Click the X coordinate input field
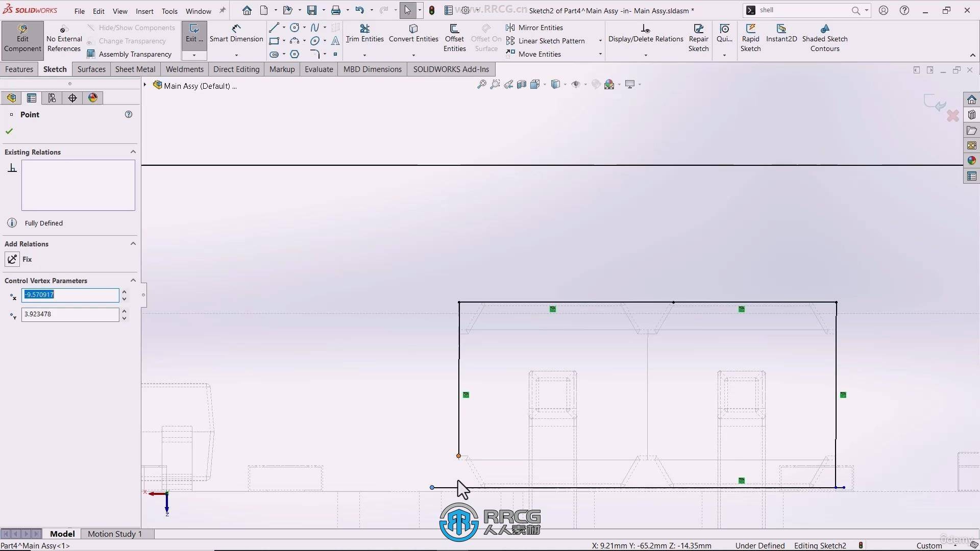The image size is (980, 551). [70, 295]
